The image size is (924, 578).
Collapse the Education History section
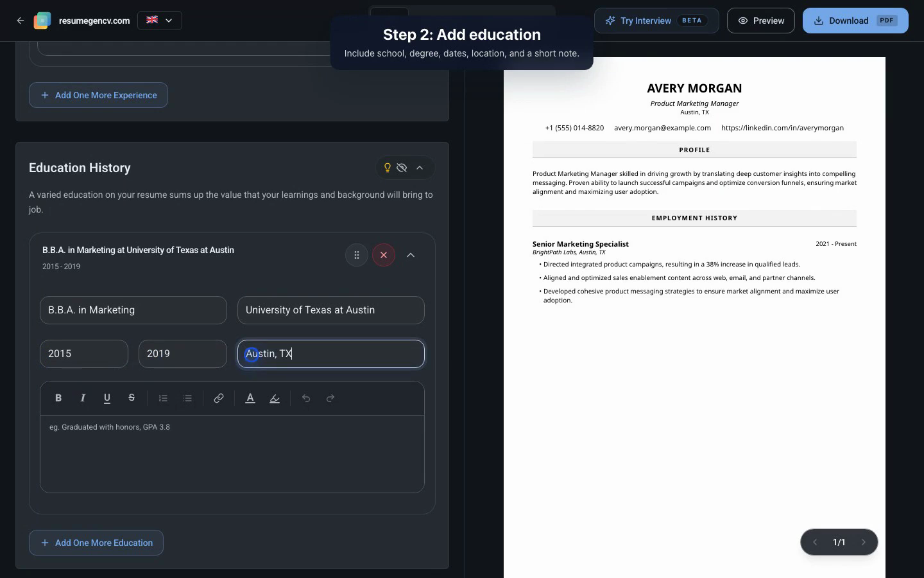click(420, 168)
